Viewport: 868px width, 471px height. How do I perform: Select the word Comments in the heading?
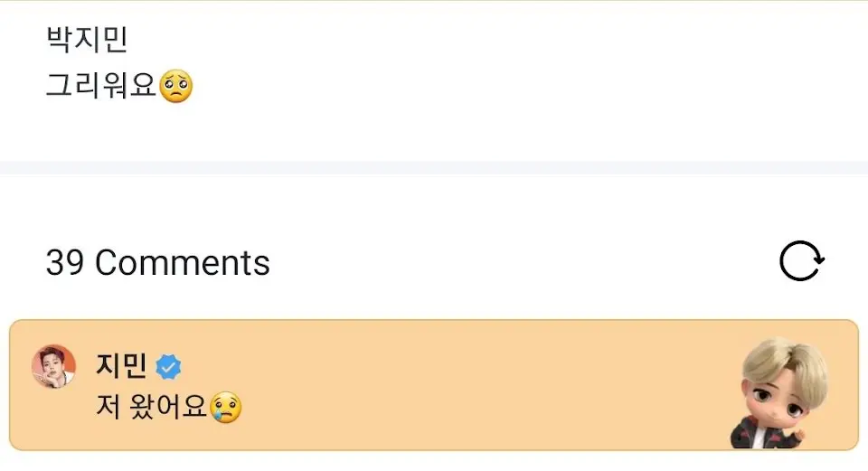coord(182,262)
